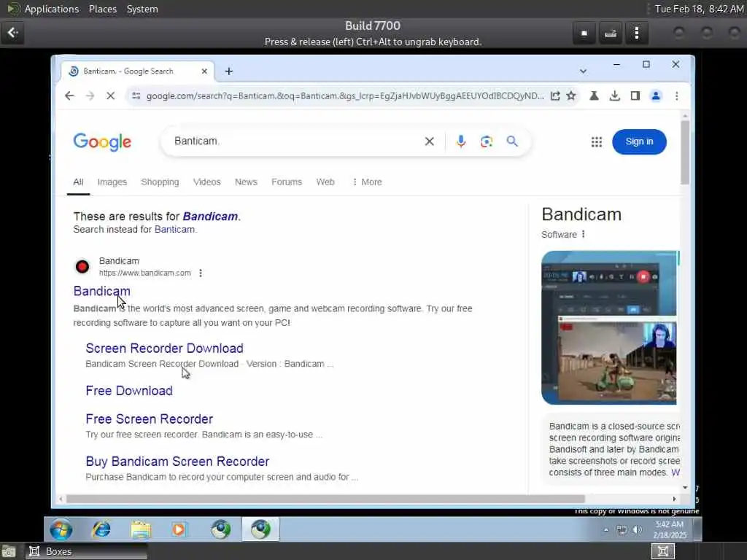Open Buy Bandicam Screen Recorder link

177,462
